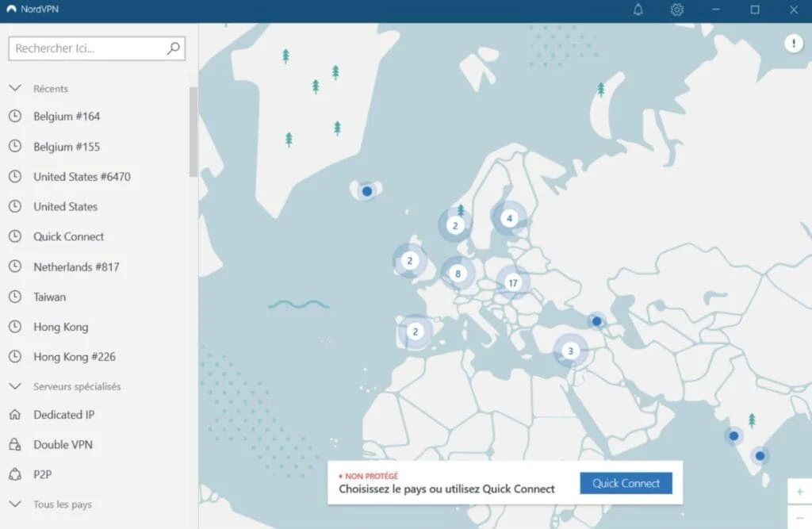Select the western India server dot

pyautogui.click(x=733, y=435)
